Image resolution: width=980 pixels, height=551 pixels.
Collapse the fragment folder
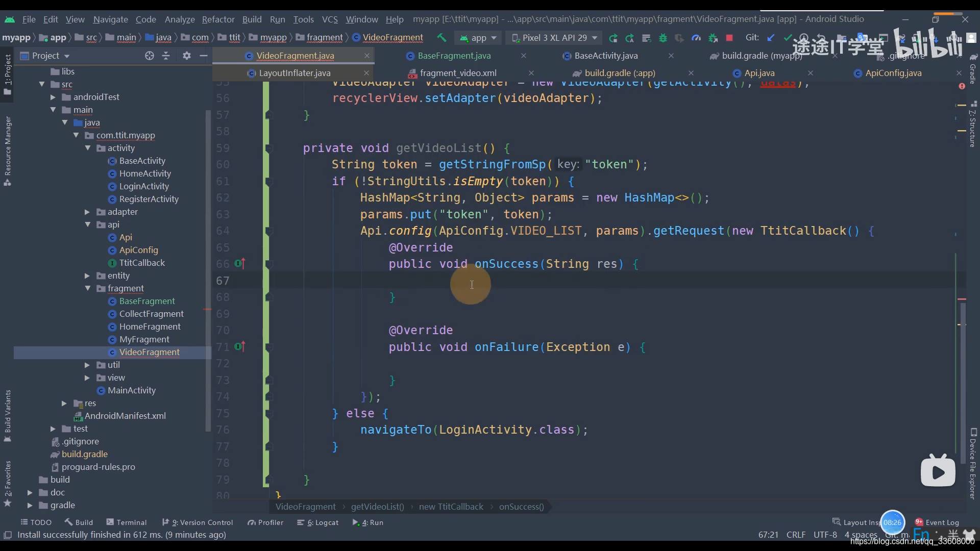click(88, 288)
